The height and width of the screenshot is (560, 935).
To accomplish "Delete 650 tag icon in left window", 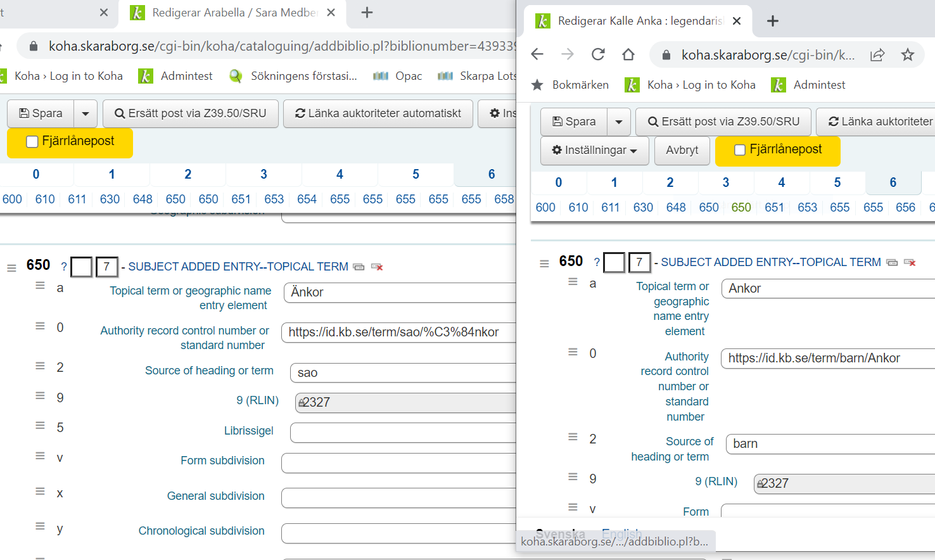I will [x=377, y=267].
